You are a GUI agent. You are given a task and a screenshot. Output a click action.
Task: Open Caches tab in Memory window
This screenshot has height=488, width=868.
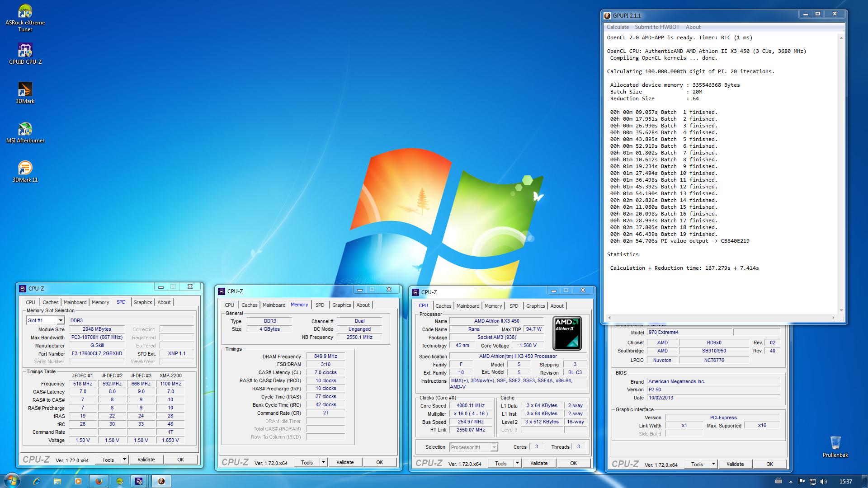(250, 305)
